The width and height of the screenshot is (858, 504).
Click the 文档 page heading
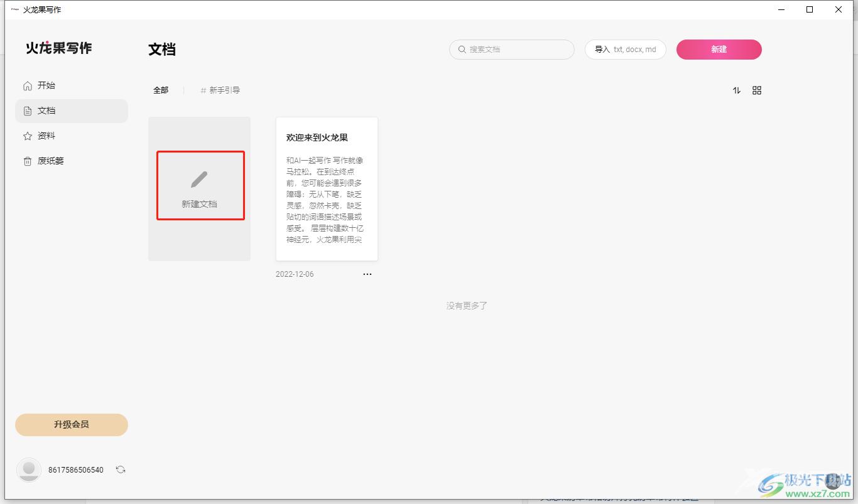coord(162,50)
